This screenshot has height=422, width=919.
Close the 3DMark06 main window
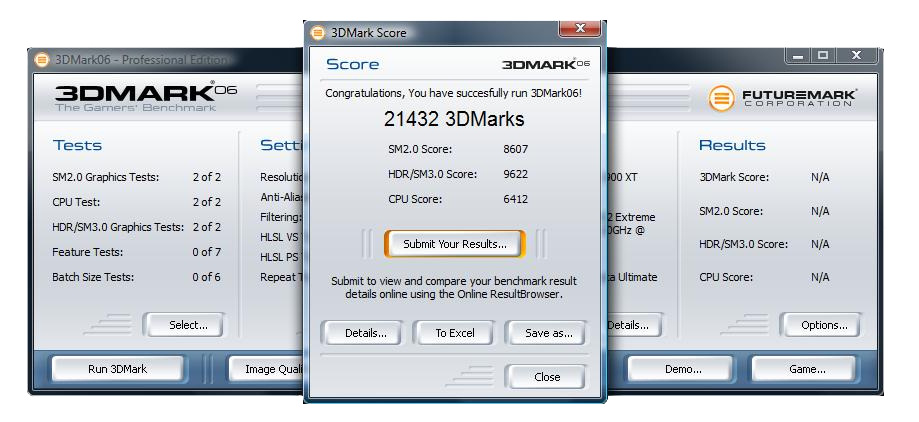tap(857, 56)
